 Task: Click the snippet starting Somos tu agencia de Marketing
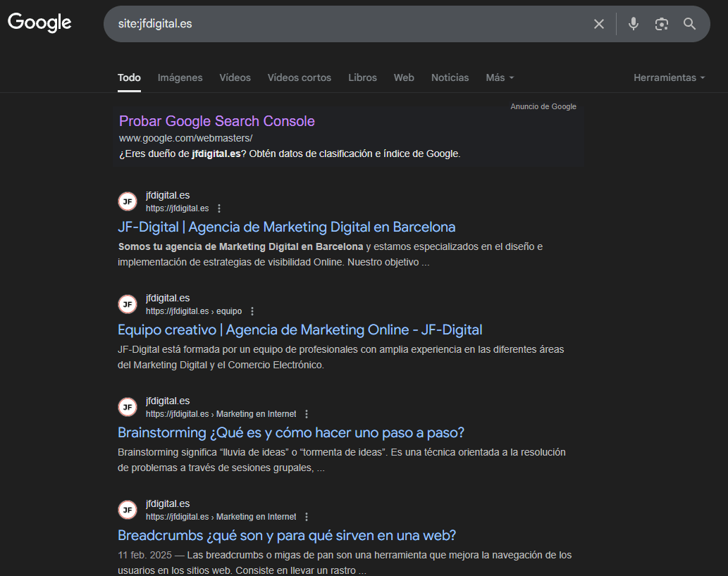330,254
